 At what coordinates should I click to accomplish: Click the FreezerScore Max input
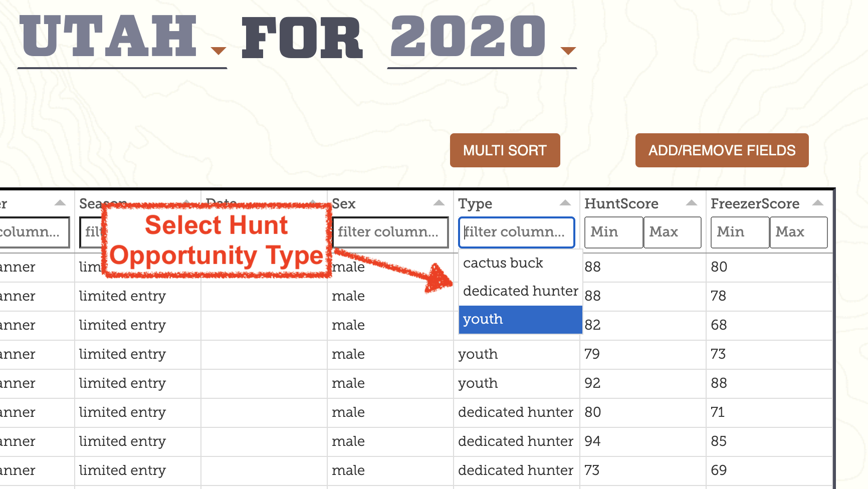pos(798,232)
